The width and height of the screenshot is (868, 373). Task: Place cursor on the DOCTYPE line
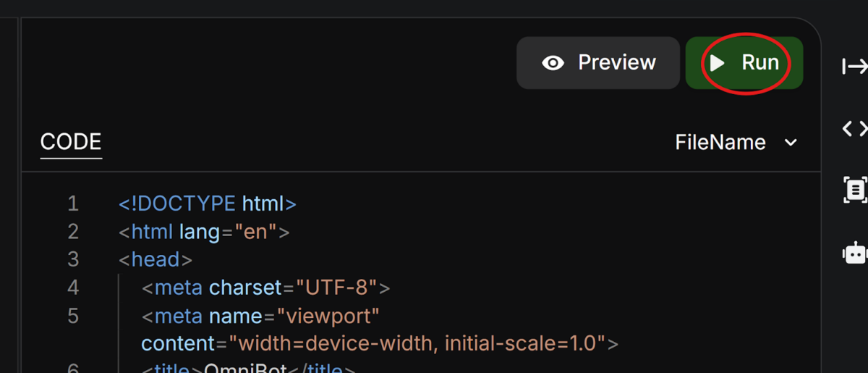pos(208,204)
